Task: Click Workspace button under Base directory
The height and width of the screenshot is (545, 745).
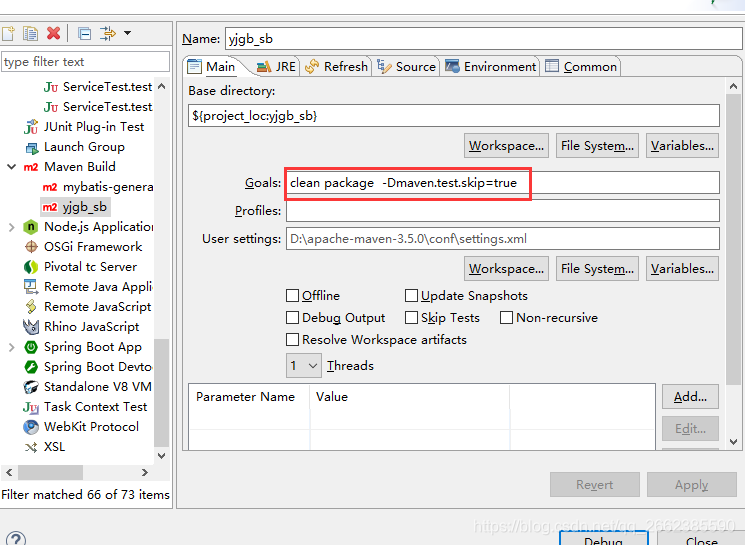Action: (506, 146)
